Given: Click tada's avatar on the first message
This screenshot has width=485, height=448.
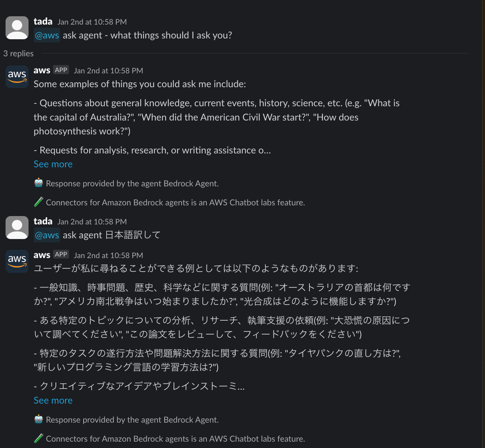Looking at the screenshot, I should tap(17, 28).
